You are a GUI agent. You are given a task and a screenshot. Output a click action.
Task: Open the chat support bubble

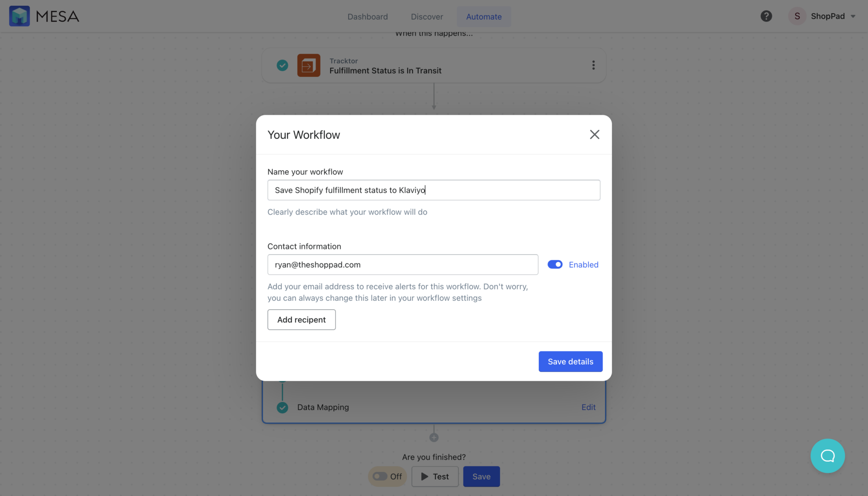click(827, 456)
